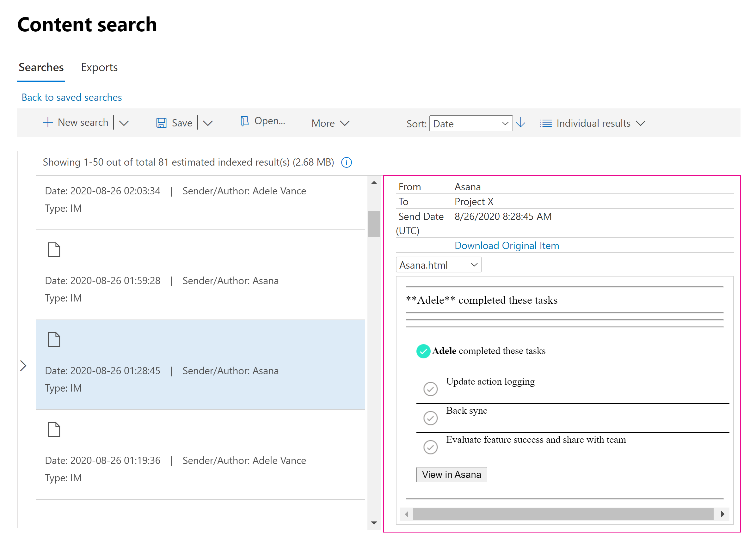This screenshot has height=542, width=756.
Task: Click the horizontal scrollbar in preview pane
Action: click(563, 514)
